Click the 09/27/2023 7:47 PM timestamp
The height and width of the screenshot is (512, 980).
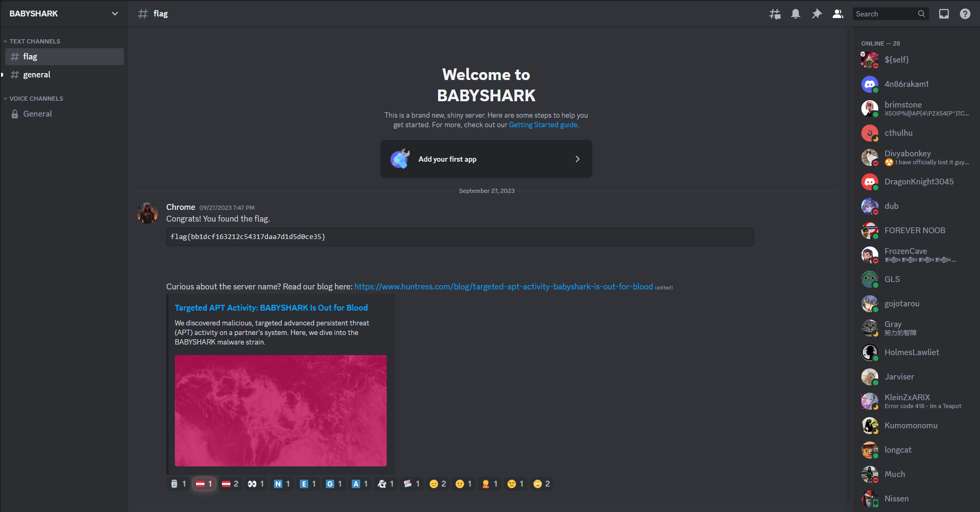coord(227,208)
